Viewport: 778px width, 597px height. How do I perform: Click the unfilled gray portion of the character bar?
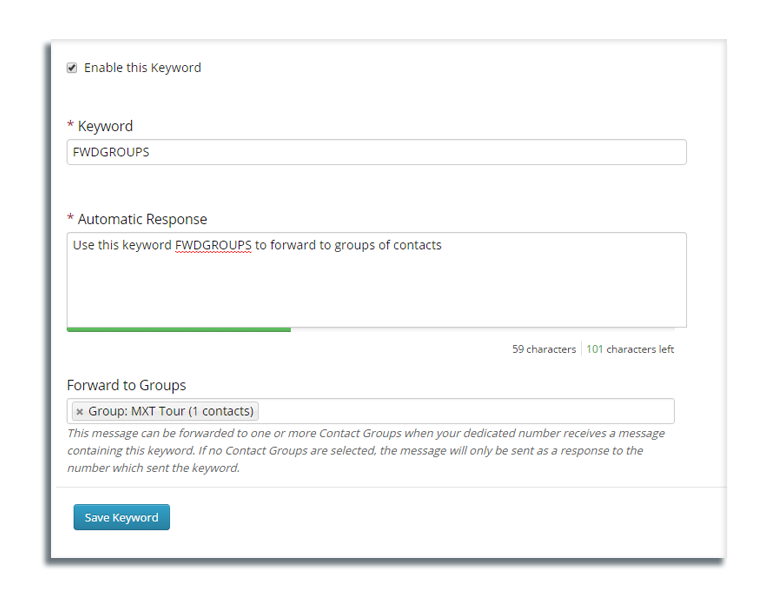pyautogui.click(x=488, y=329)
